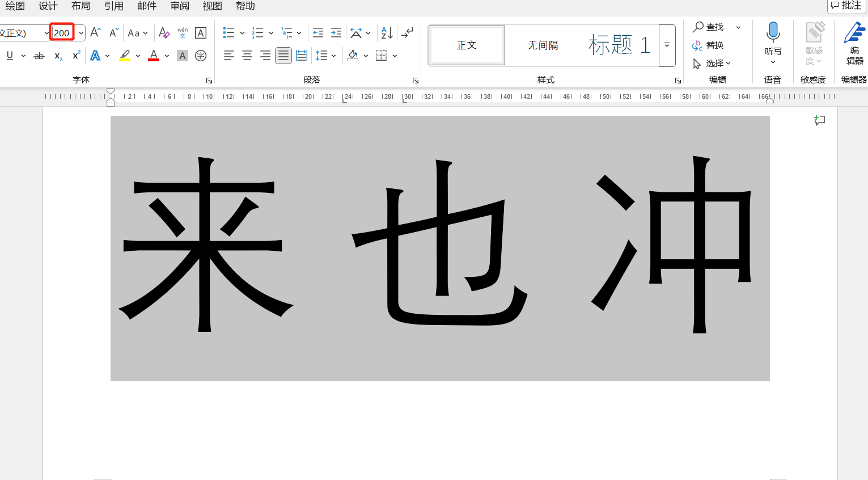868x480 pixels.
Task: Open highlight color dropdown arrow
Action: pos(138,56)
